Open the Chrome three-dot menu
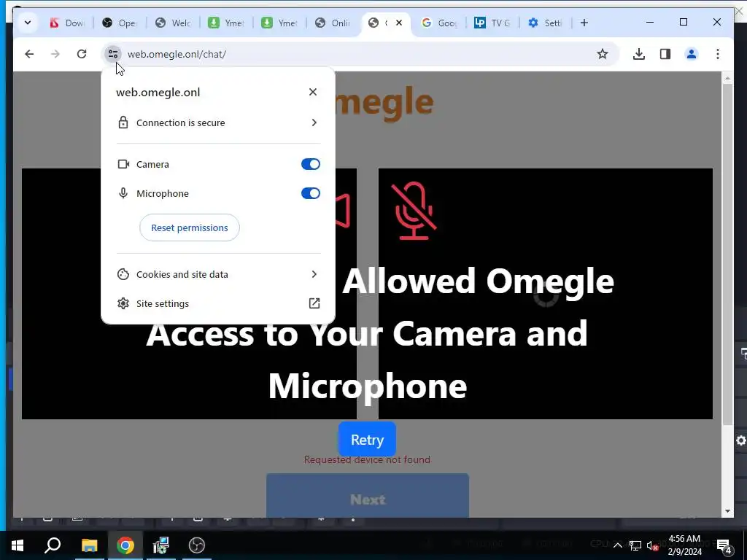 [x=718, y=54]
